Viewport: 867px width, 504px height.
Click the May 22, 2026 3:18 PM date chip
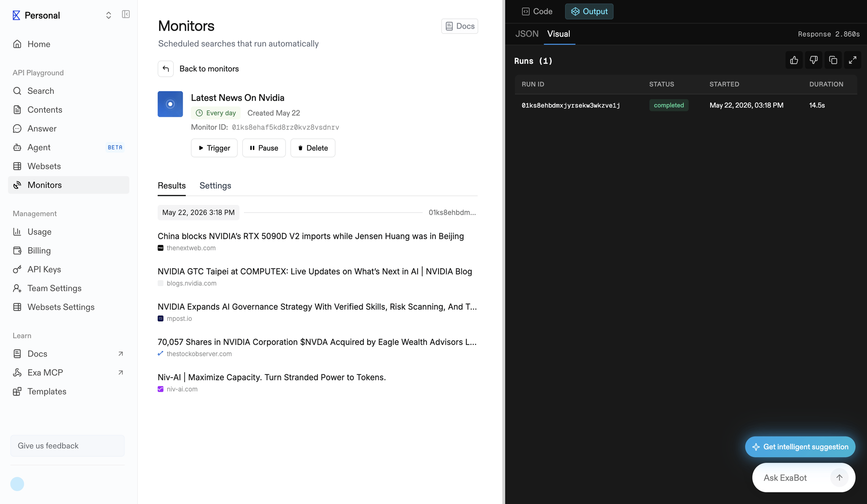(198, 212)
